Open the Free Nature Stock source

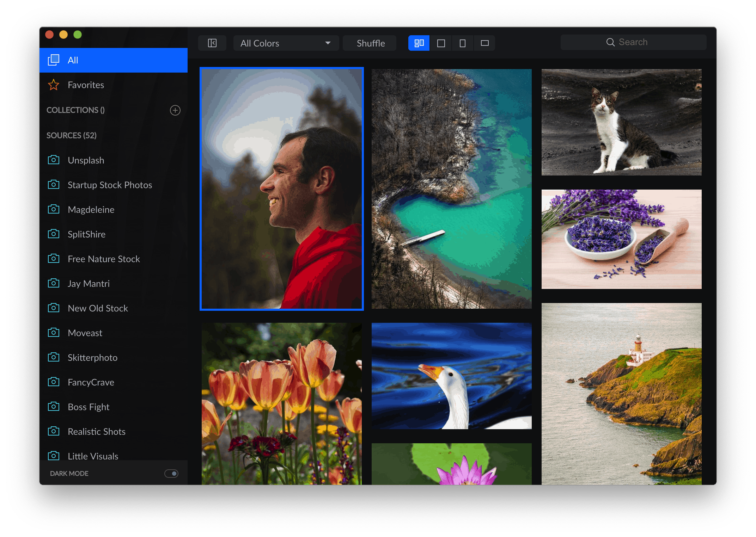click(x=104, y=259)
